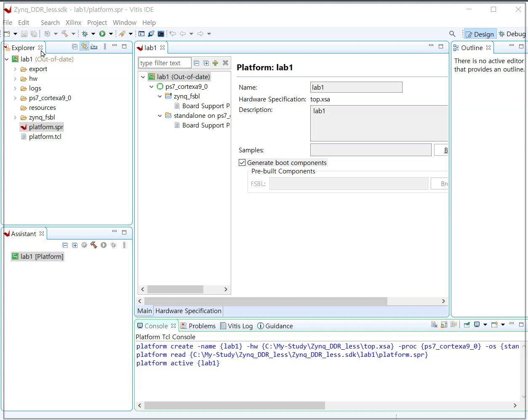Viewport: 528px width, 420px height.
Task: Click the Display Selected Console monitor icon
Action: click(x=477, y=324)
